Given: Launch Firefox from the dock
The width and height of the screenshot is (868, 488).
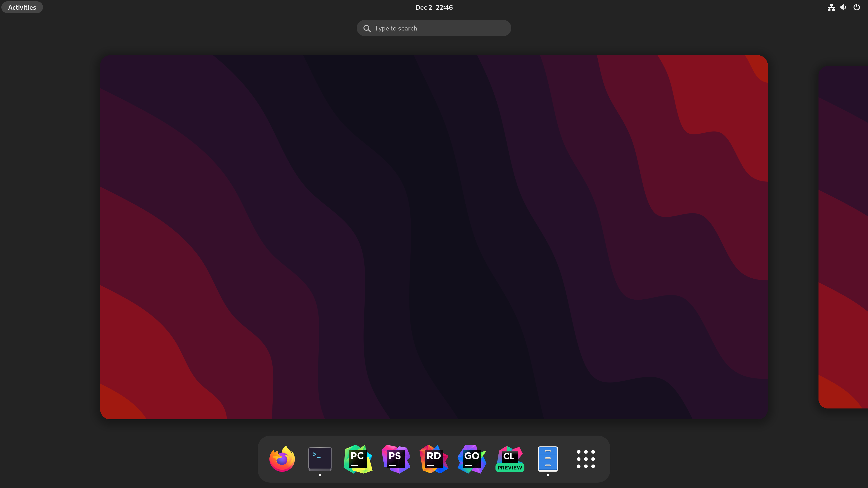Looking at the screenshot, I should tap(282, 459).
